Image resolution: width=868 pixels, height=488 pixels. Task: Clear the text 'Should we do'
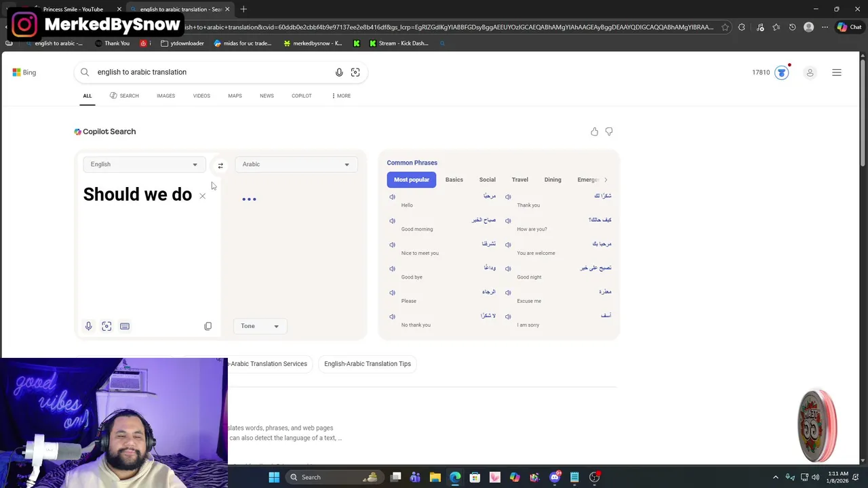pos(202,196)
